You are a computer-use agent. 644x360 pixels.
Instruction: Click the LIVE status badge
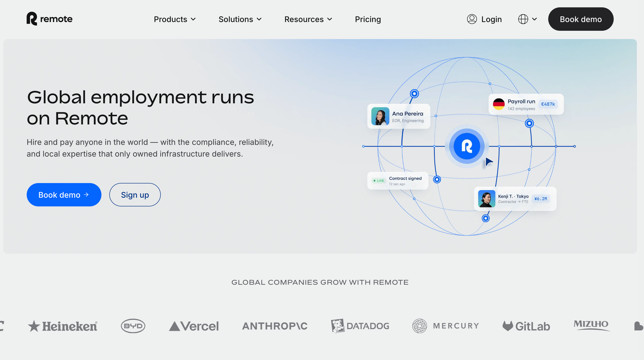tap(379, 181)
